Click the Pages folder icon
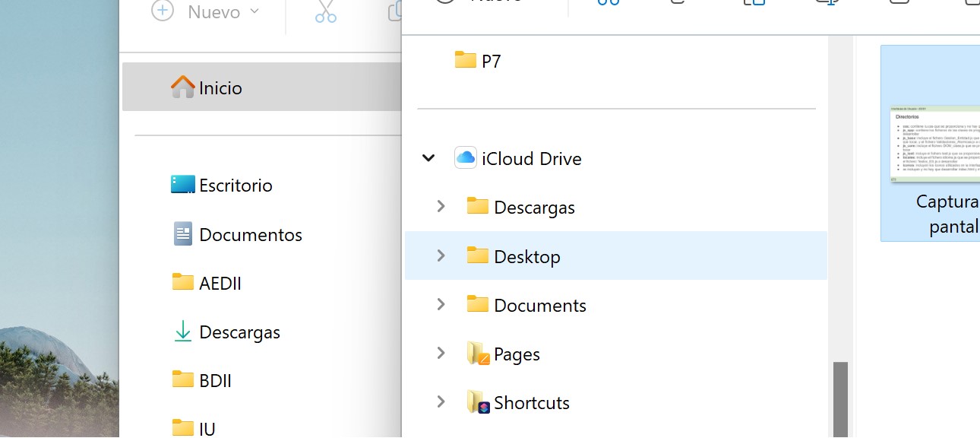 [x=478, y=354]
